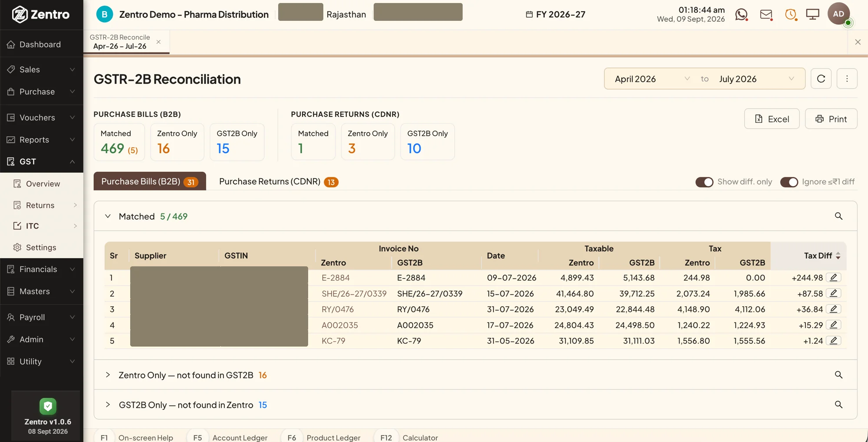868x442 pixels.
Task: Open the July 2026 end month dropdown
Action: click(757, 79)
